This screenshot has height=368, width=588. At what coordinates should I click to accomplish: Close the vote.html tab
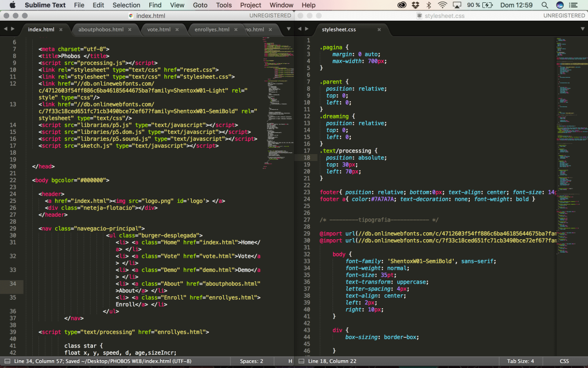pos(177,29)
